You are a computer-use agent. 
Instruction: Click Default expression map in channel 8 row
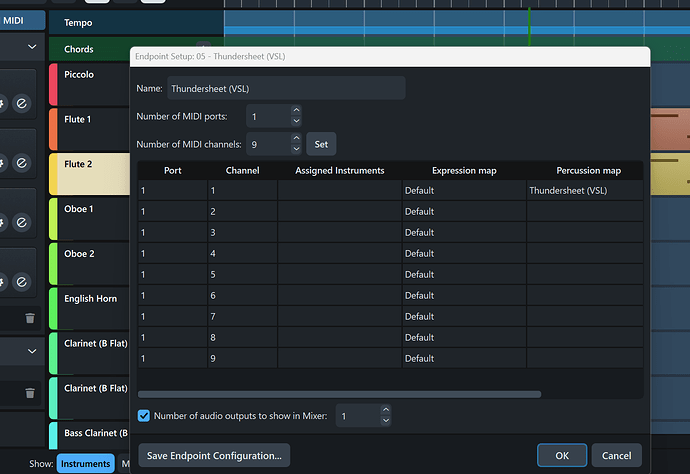point(464,337)
